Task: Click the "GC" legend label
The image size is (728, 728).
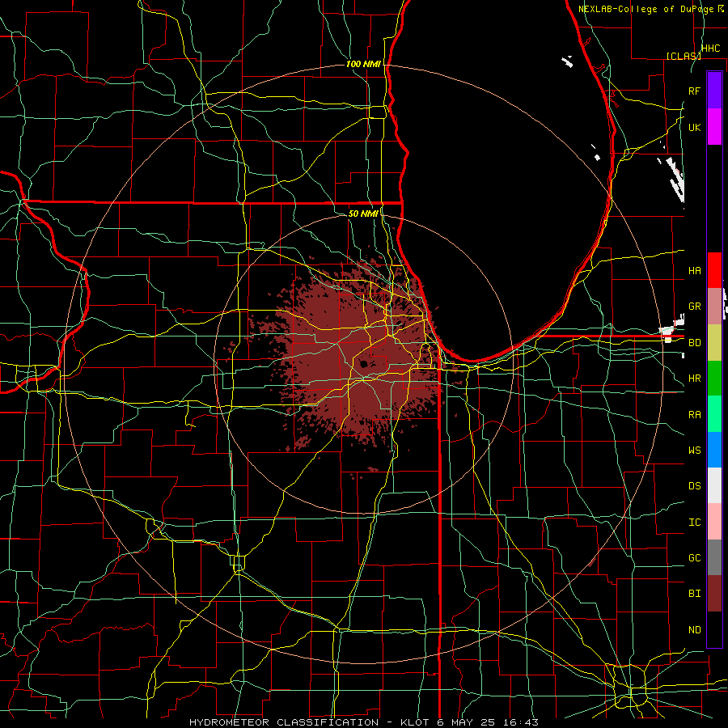Action: point(694,558)
